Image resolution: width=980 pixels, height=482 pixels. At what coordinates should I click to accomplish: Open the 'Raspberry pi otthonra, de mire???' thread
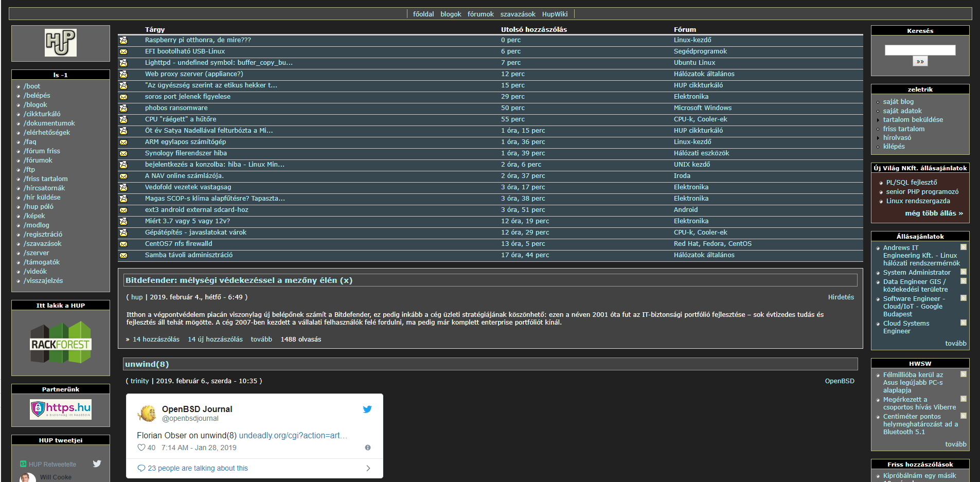pos(198,40)
